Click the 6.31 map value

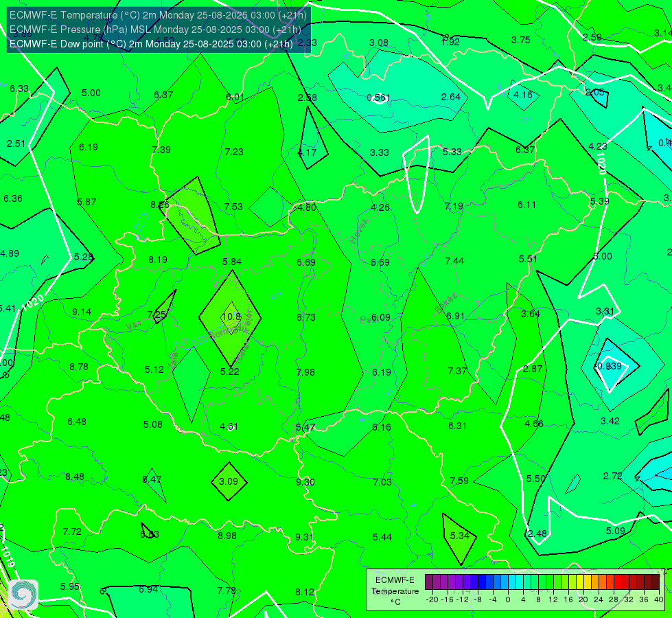coord(457,426)
